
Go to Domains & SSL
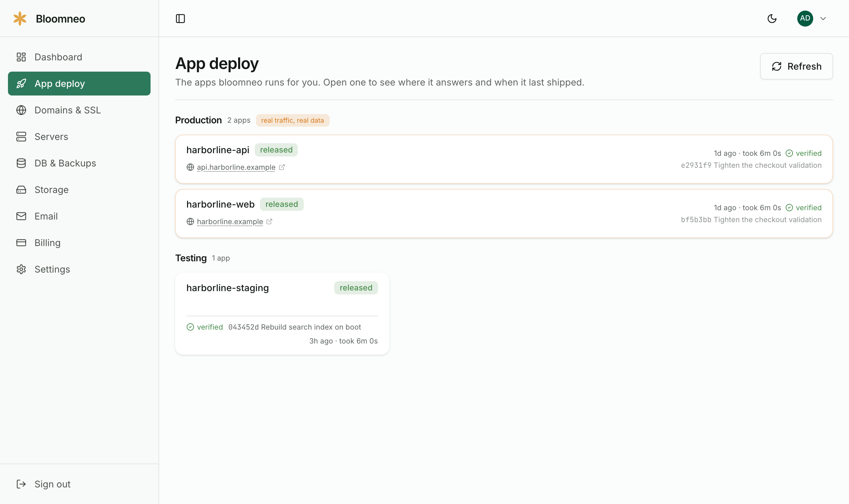(x=79, y=110)
